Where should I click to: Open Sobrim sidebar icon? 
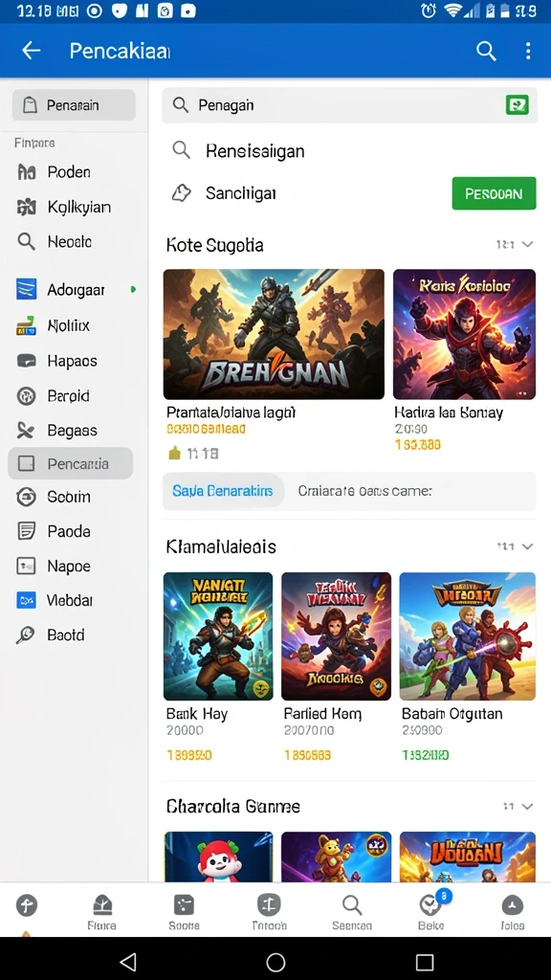click(x=26, y=497)
